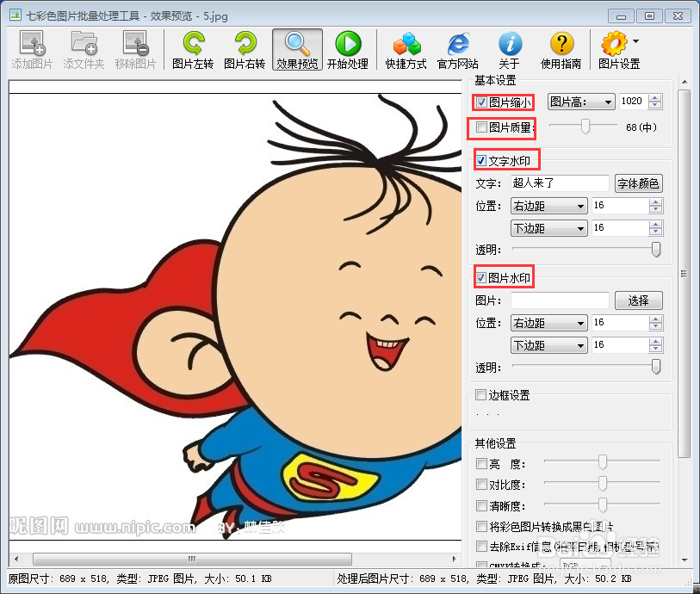The image size is (700, 594).
Task: Click the preview scrollbar right arrow
Action: (455, 559)
